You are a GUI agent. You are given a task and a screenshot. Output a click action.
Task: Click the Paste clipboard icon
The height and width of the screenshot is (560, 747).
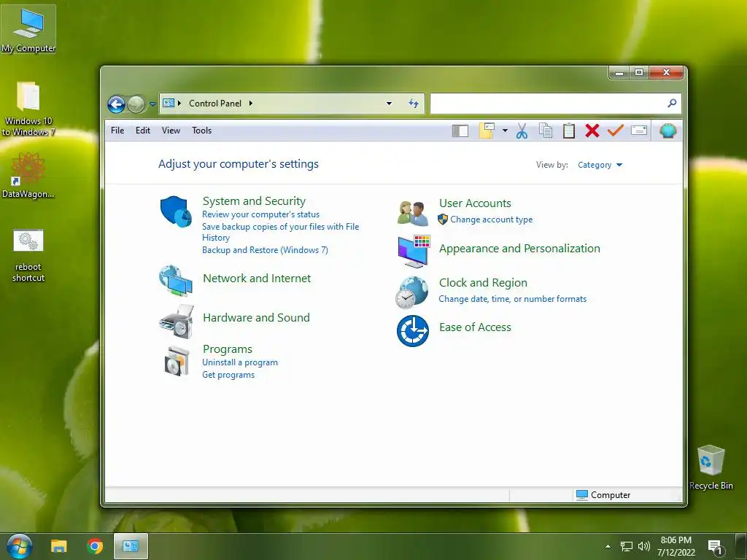click(x=569, y=131)
